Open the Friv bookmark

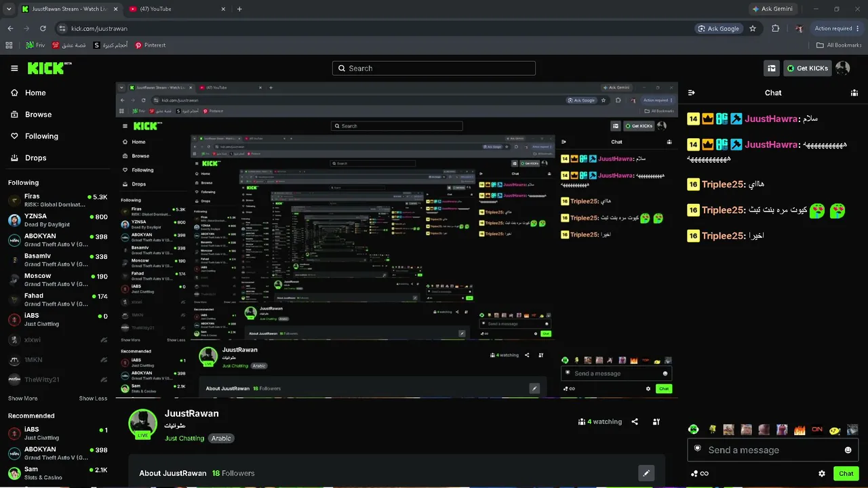(x=35, y=45)
